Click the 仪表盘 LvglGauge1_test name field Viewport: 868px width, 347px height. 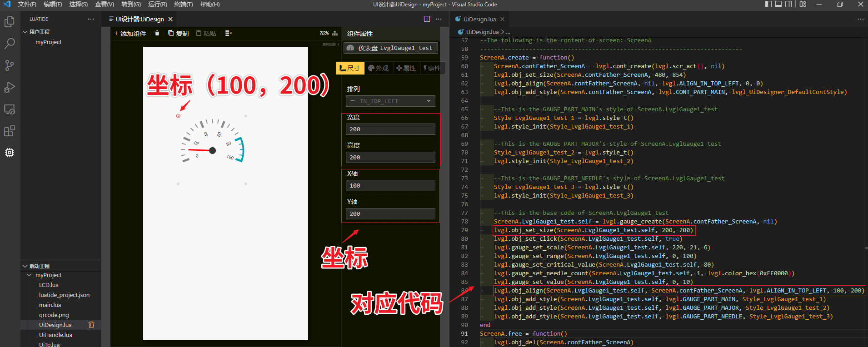click(391, 48)
